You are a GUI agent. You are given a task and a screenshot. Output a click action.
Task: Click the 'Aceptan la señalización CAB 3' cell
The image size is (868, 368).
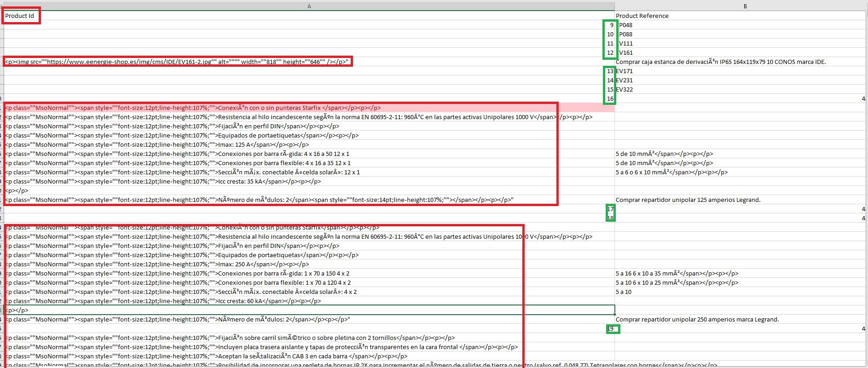(309, 356)
